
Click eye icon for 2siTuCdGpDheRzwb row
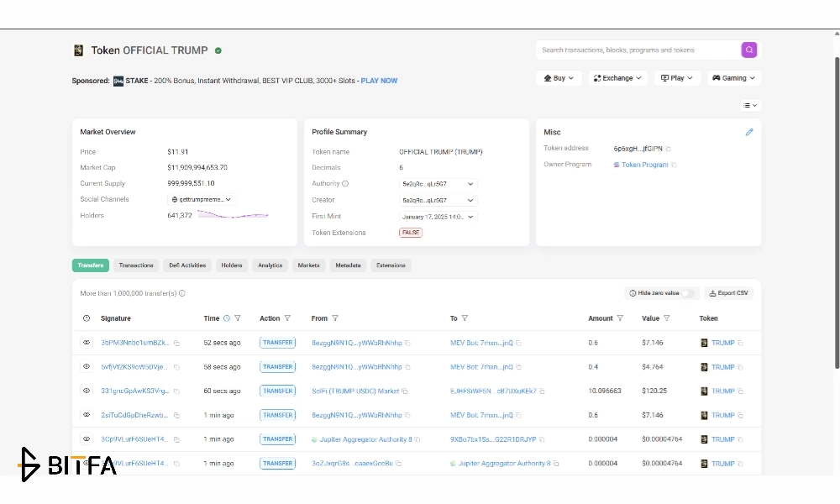point(87,415)
